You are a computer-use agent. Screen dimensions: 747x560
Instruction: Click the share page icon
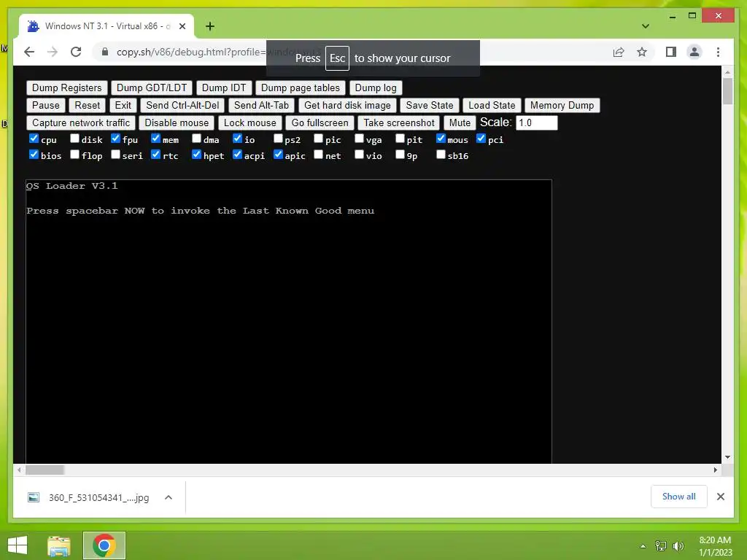coord(619,52)
